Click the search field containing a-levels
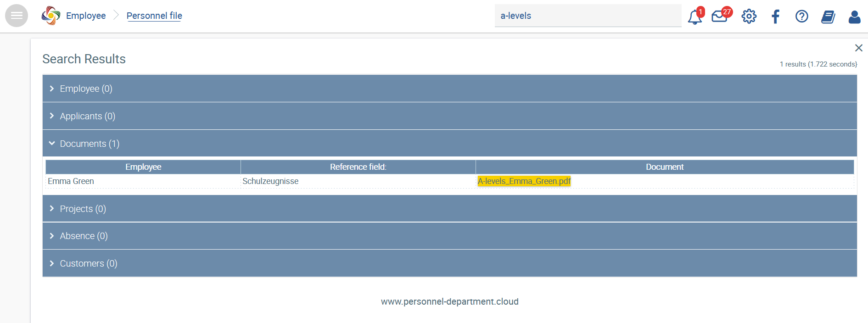 (x=588, y=16)
